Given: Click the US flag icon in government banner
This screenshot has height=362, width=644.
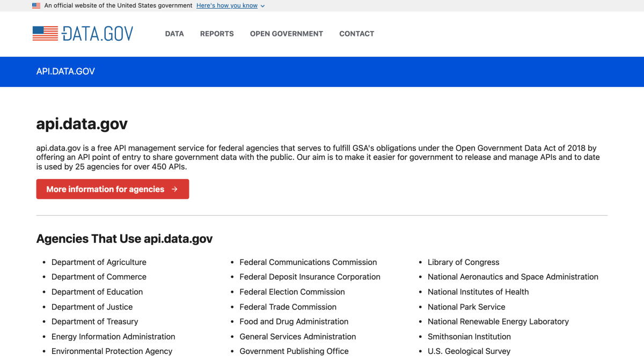Looking at the screenshot, I should pos(36,5).
